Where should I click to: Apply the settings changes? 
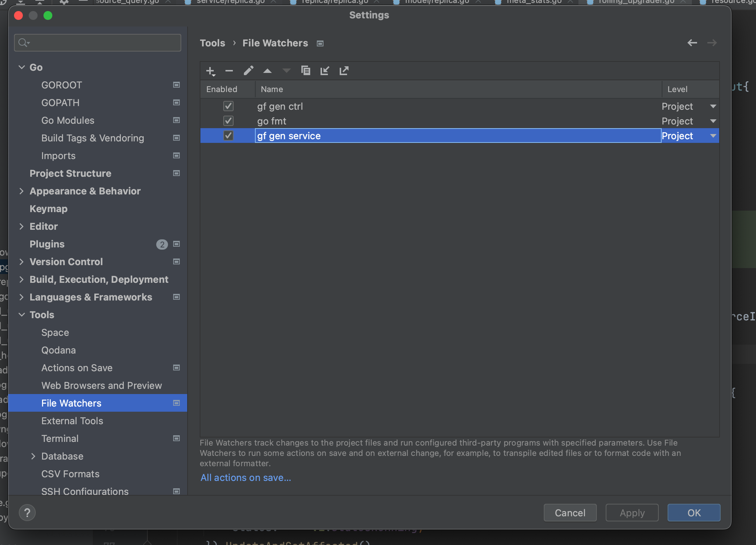tap(631, 513)
